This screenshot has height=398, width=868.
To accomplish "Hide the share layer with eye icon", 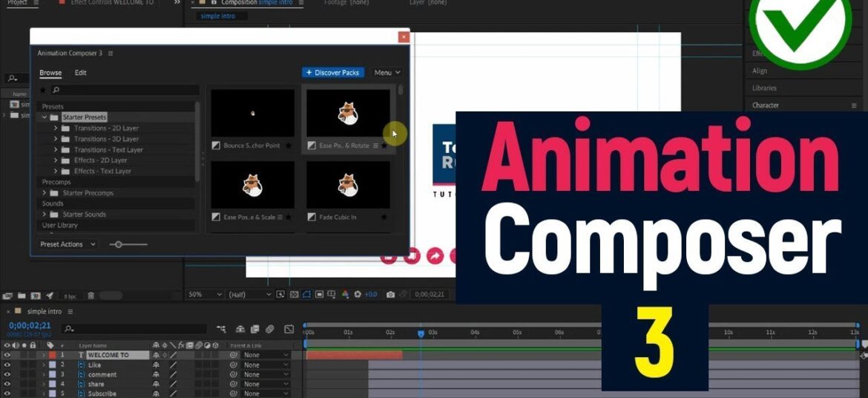I will point(7,384).
